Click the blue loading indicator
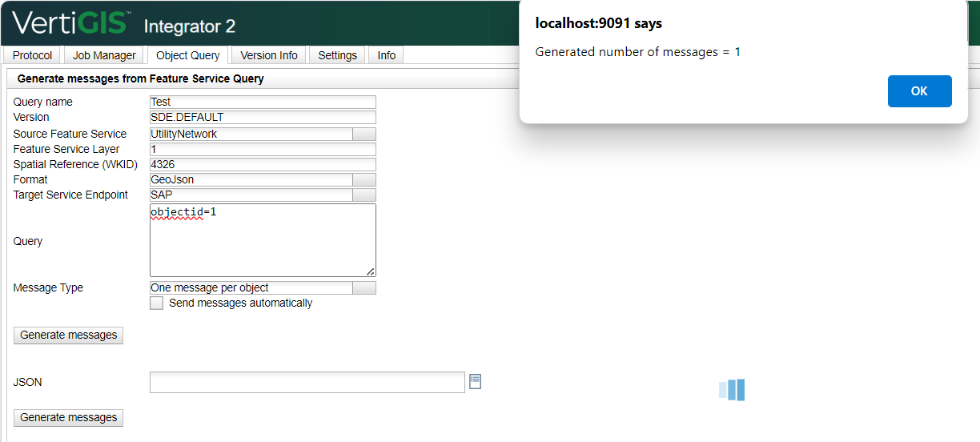The image size is (980, 442). point(732,390)
